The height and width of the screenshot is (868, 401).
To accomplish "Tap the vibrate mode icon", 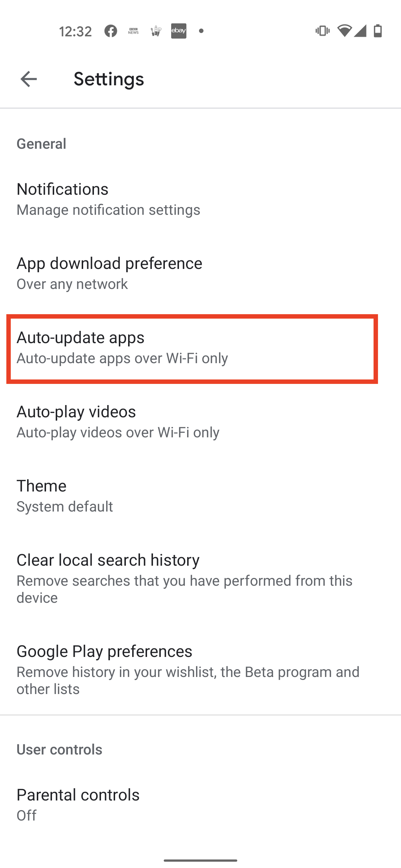I will (322, 31).
